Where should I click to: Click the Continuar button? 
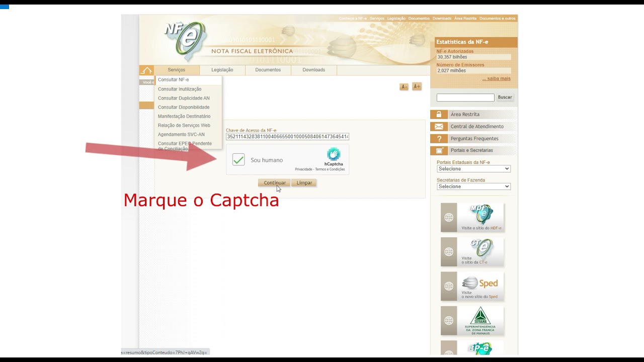275,183
